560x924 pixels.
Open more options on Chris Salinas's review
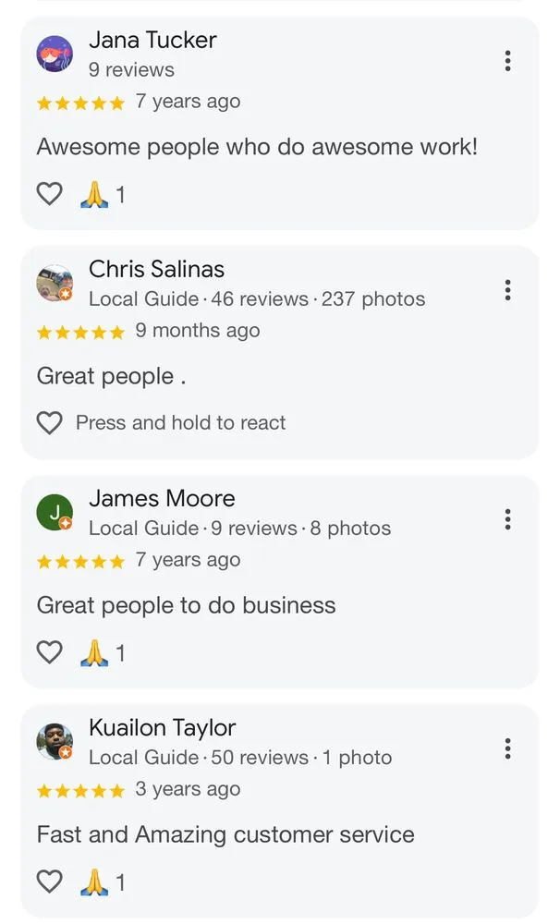click(x=507, y=290)
